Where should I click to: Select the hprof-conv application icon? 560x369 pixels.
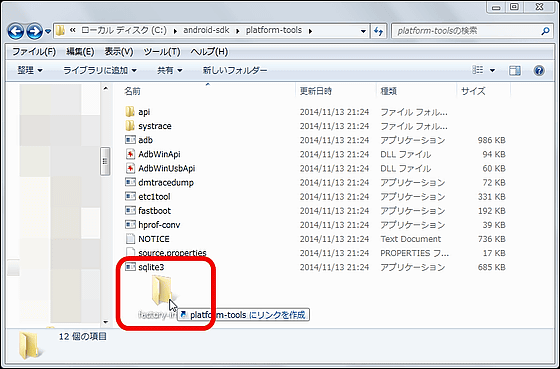click(x=130, y=224)
